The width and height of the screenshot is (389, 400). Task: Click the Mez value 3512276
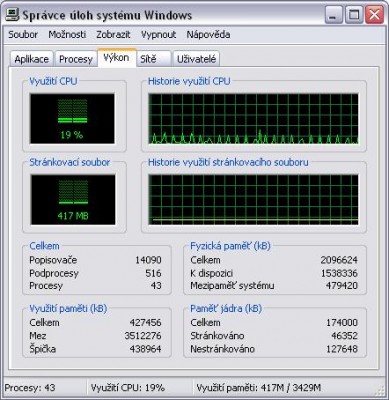pos(143,336)
